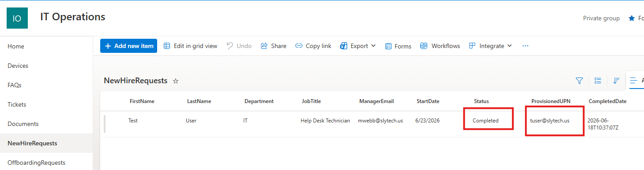The height and width of the screenshot is (170, 644).
Task: Click the 'Completed' status cell
Action: click(x=486, y=121)
